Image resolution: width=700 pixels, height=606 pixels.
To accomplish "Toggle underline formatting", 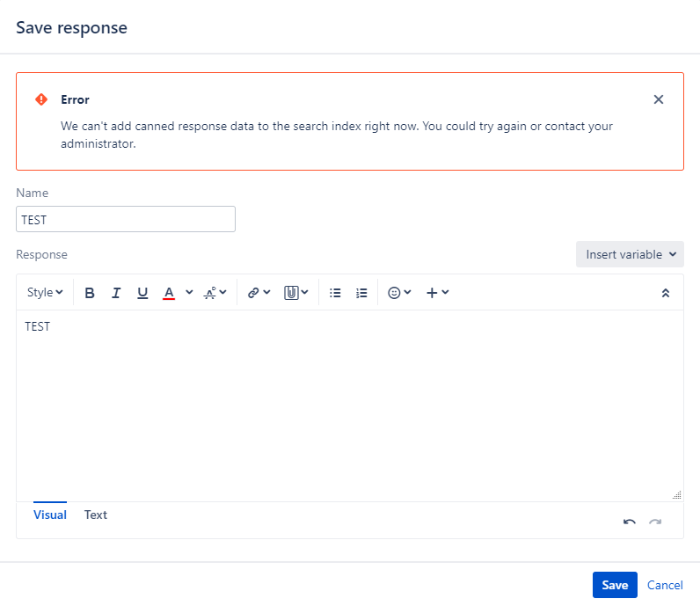I will (142, 293).
